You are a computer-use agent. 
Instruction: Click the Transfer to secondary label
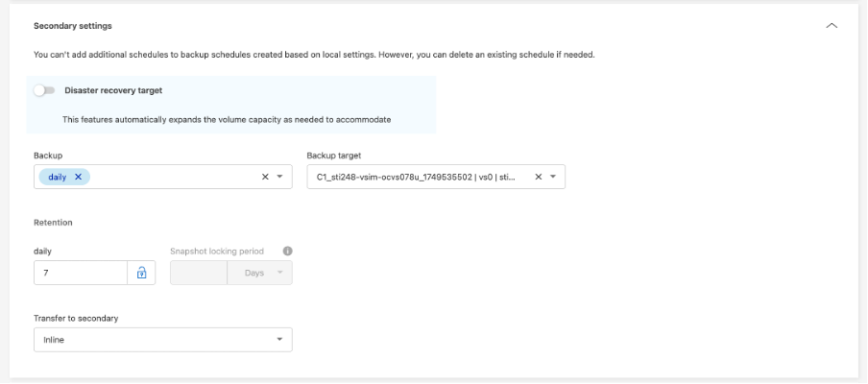click(76, 318)
